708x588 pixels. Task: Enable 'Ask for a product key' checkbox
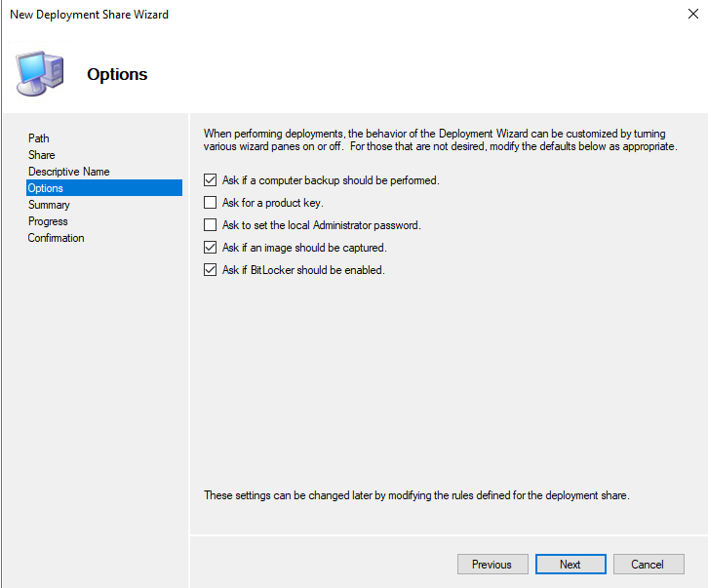(x=210, y=202)
